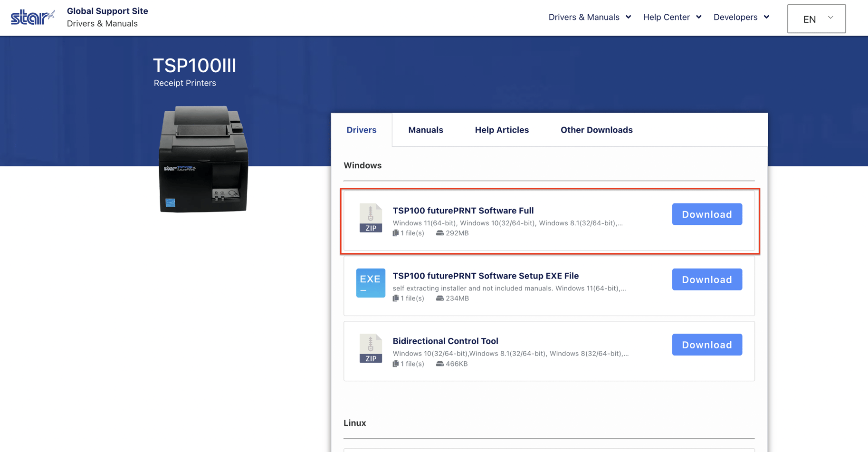Image resolution: width=868 pixels, height=452 pixels.
Task: Open the Help Center dropdown
Action: point(672,17)
